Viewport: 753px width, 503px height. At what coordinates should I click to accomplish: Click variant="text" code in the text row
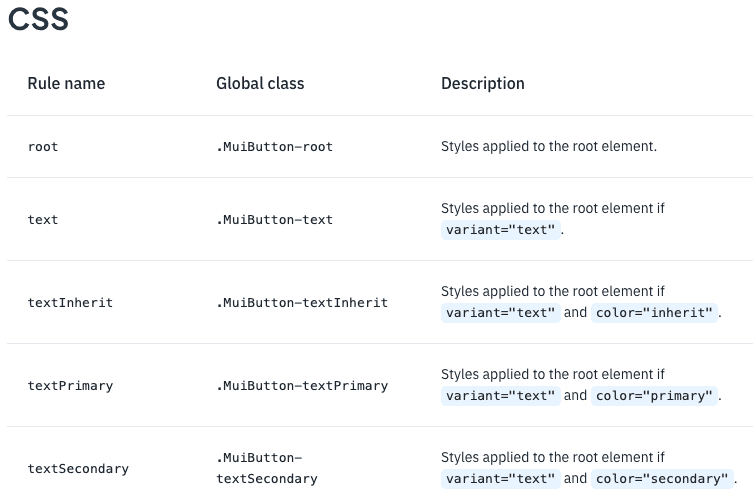tap(500, 230)
